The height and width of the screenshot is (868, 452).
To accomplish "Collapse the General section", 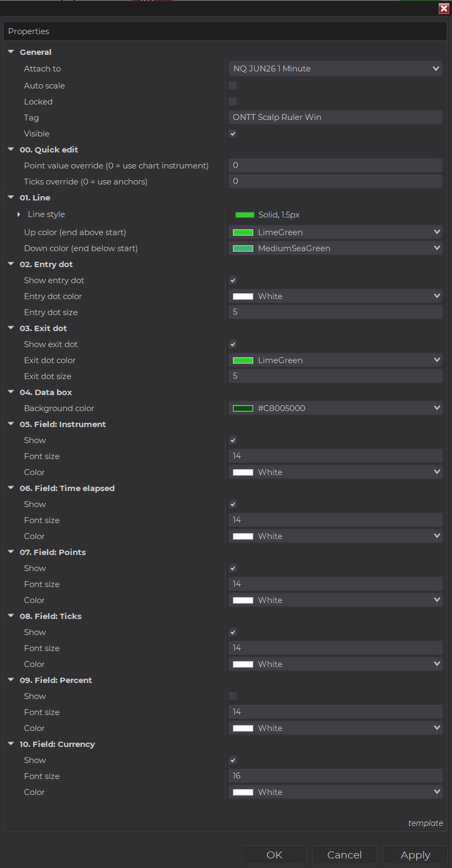I will 11,52.
